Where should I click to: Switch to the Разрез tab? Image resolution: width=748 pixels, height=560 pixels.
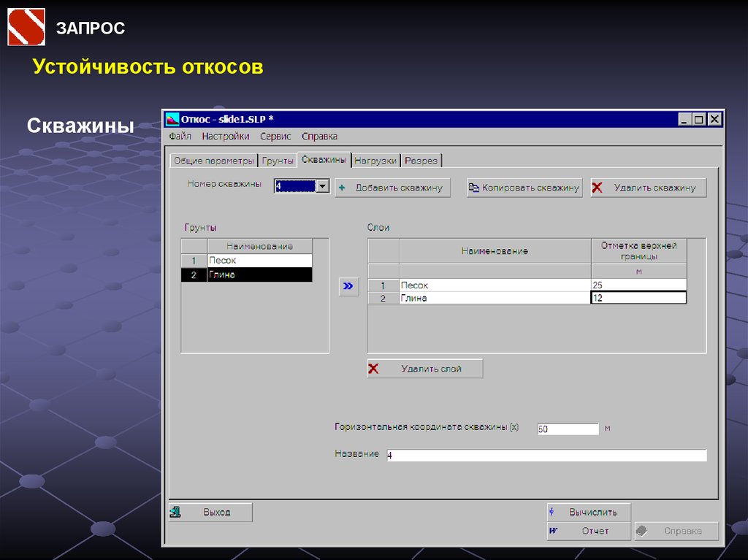click(421, 161)
